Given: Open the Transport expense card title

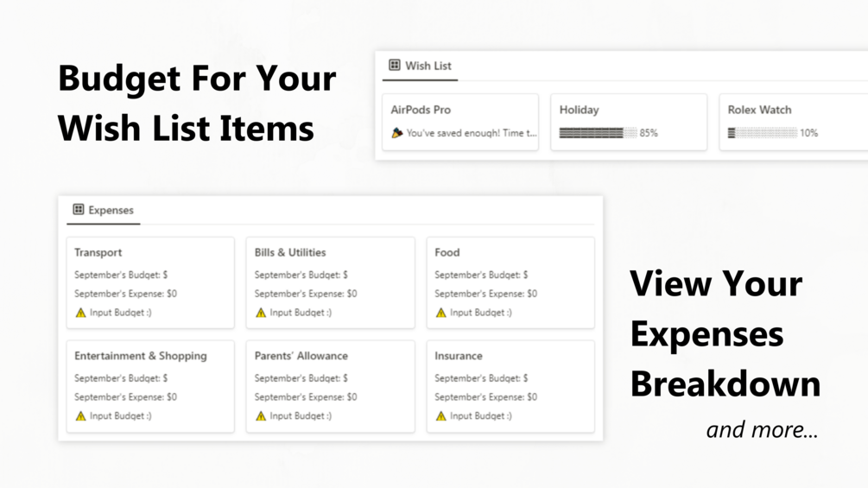Looking at the screenshot, I should [98, 252].
